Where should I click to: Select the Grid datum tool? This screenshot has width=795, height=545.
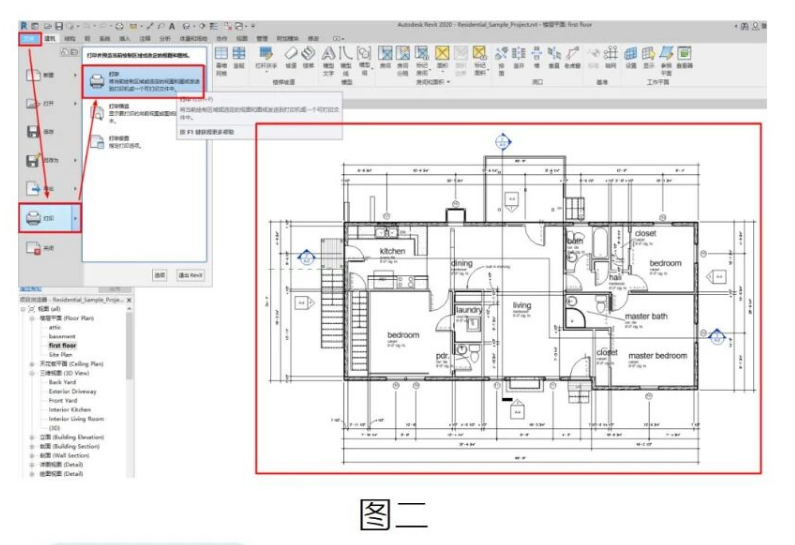[x=611, y=57]
